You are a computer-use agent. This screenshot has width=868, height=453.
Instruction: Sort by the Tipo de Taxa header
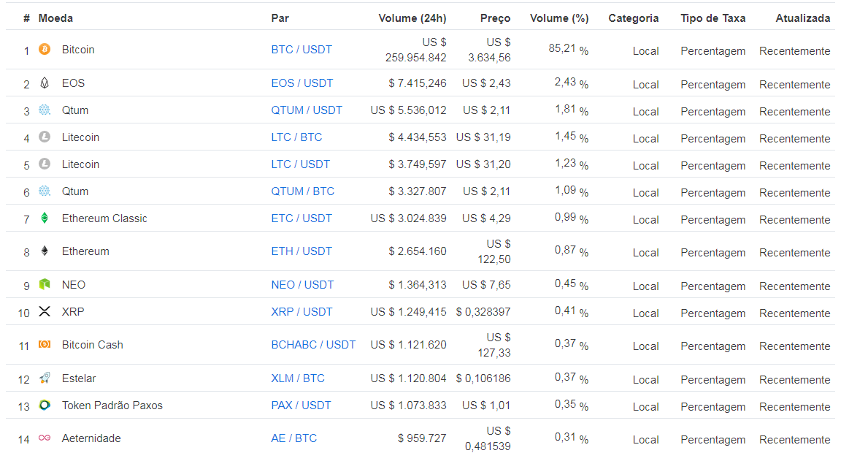click(713, 18)
